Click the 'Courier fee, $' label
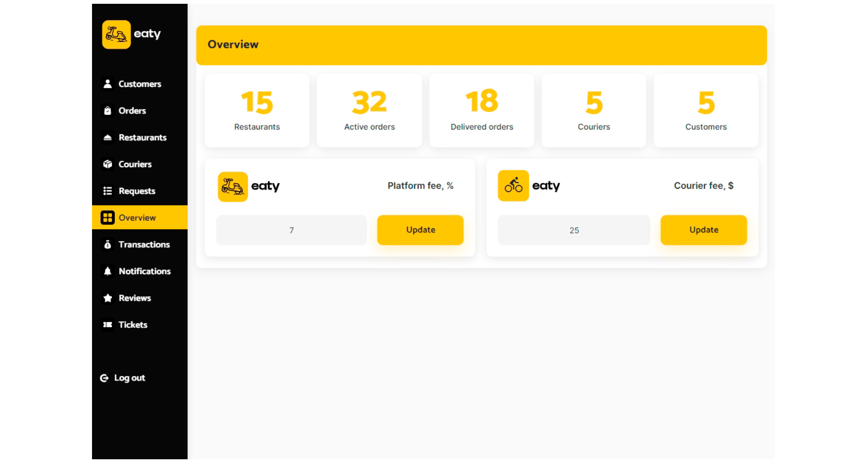 click(703, 186)
